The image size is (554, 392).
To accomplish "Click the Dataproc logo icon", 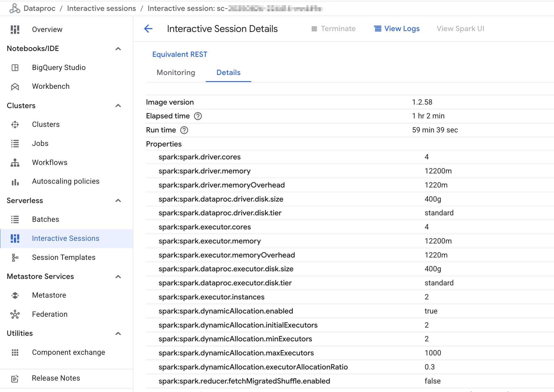I will pyautogui.click(x=14, y=8).
